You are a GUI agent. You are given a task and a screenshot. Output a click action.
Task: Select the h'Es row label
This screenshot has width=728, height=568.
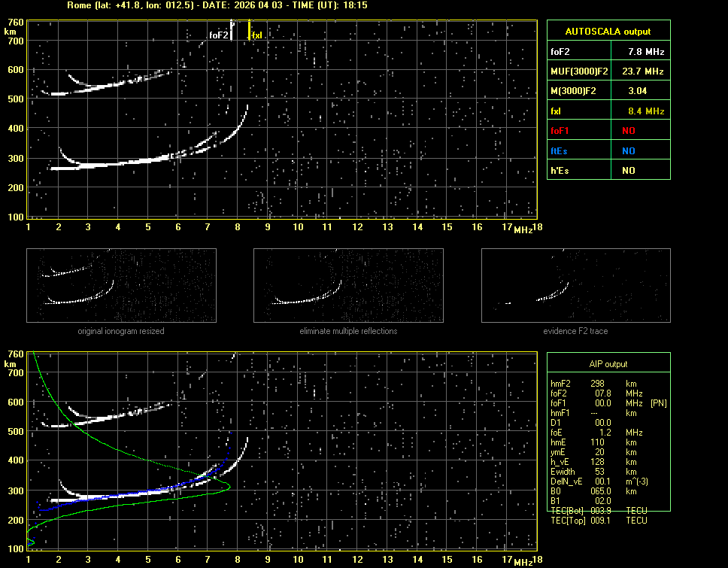click(560, 171)
